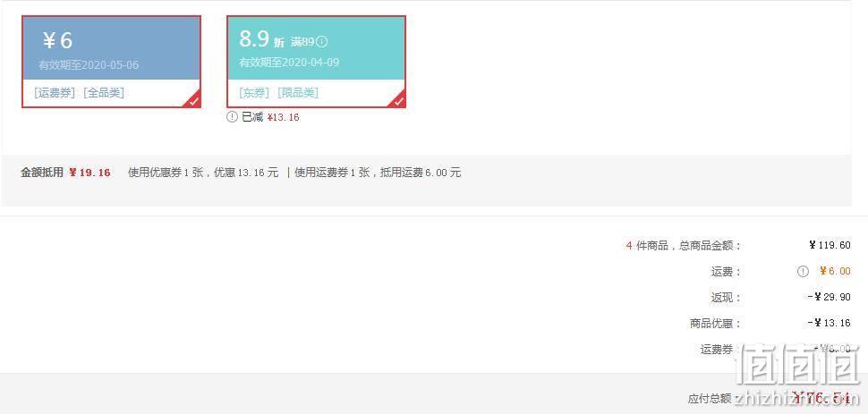Click the info icon next to 运费 amount
868x414 pixels.
click(803, 271)
